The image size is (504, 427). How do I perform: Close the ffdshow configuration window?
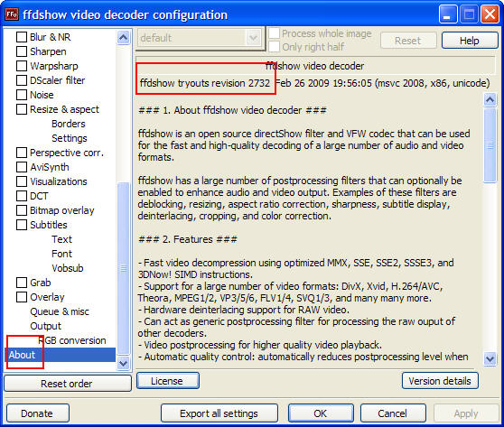coord(490,14)
